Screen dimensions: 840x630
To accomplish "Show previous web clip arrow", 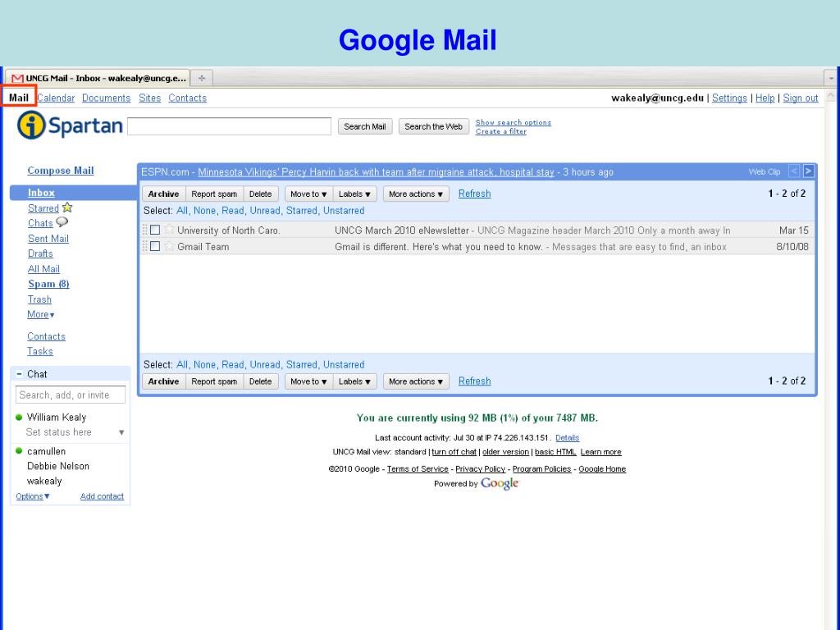I will [x=794, y=171].
